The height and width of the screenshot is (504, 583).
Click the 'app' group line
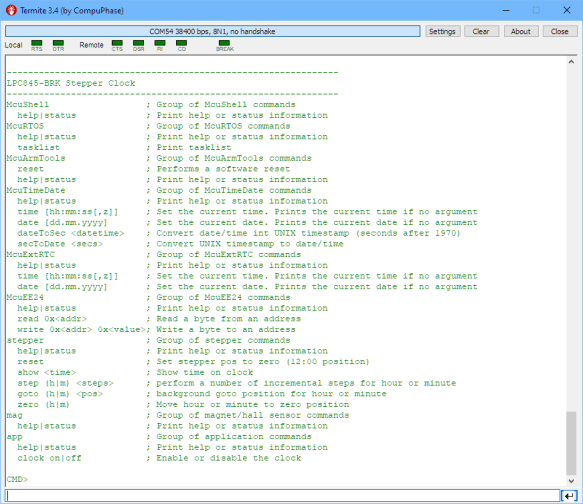15,437
